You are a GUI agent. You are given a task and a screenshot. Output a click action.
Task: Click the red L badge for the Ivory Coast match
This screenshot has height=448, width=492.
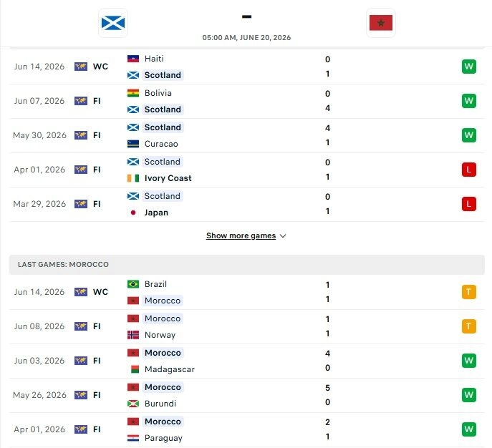point(469,170)
